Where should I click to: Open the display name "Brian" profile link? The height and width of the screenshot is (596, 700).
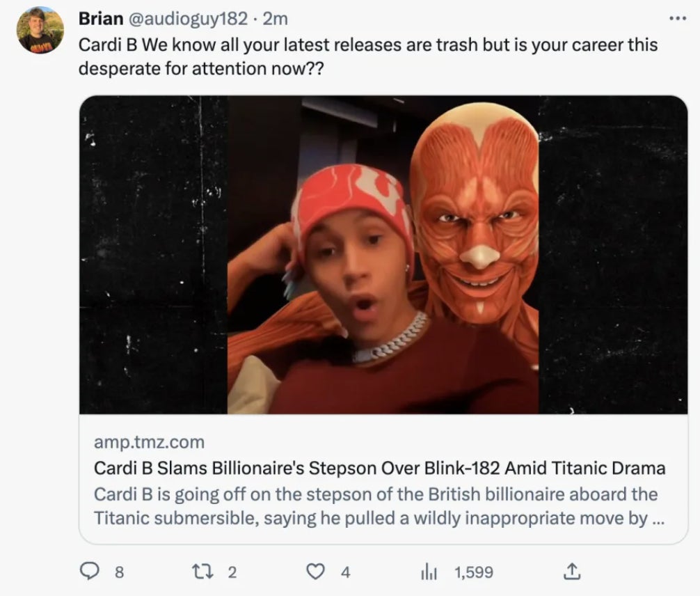pos(101,17)
